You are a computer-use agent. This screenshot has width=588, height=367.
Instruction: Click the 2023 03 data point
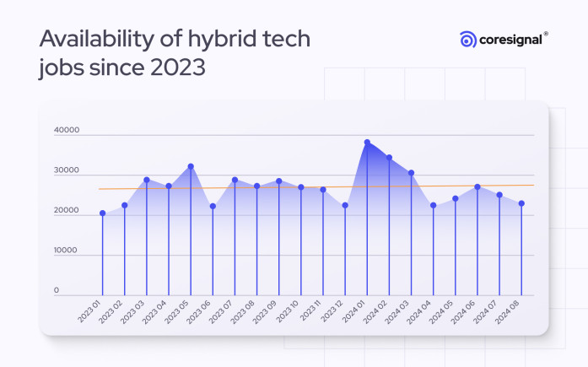click(x=147, y=180)
